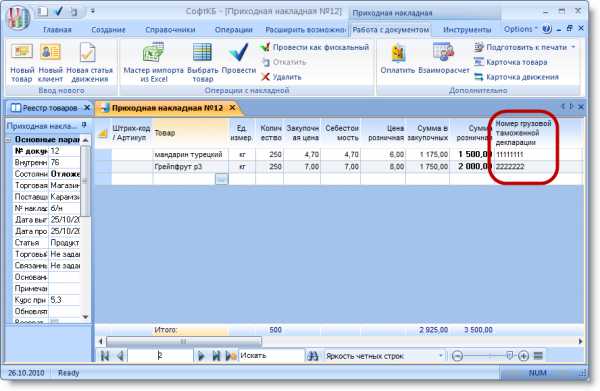Click the declaration number 2222222 cell
This screenshot has width=600, height=391.
click(536, 167)
